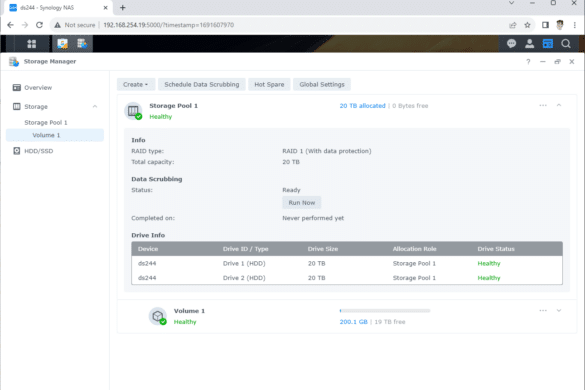Click the 200.1 GB usage link

click(353, 322)
